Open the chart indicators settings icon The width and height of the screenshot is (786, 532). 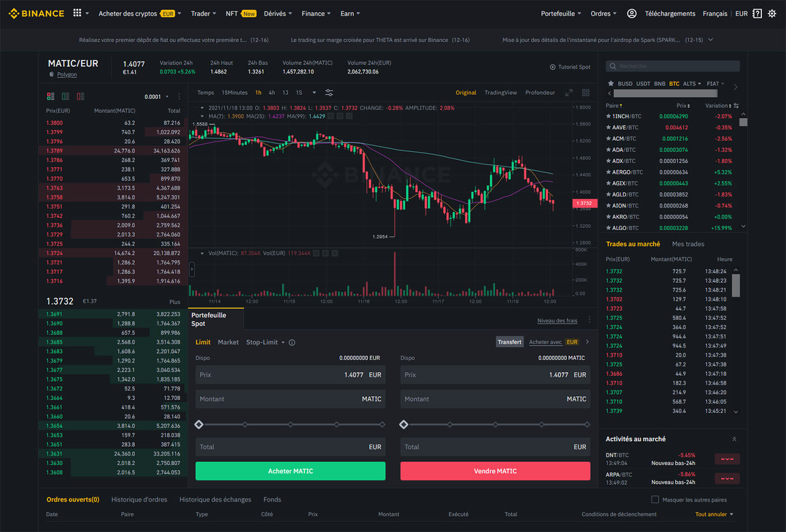pos(329,93)
